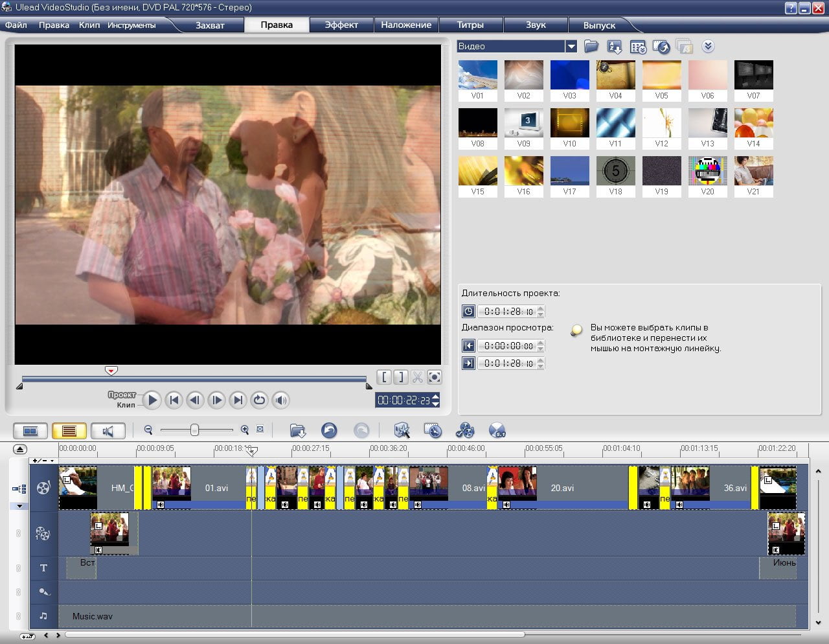The width and height of the screenshot is (829, 644).
Task: Adjust the timeline zoom slider
Action: coord(194,430)
